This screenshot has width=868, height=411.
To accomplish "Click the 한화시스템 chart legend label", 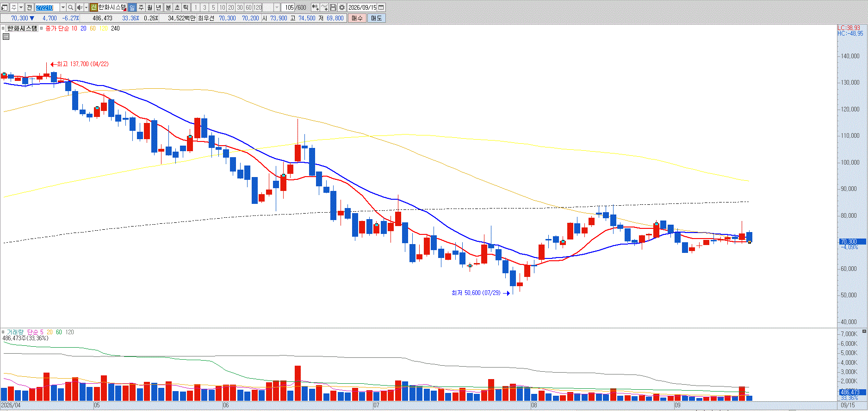I will pyautogui.click(x=22, y=28).
